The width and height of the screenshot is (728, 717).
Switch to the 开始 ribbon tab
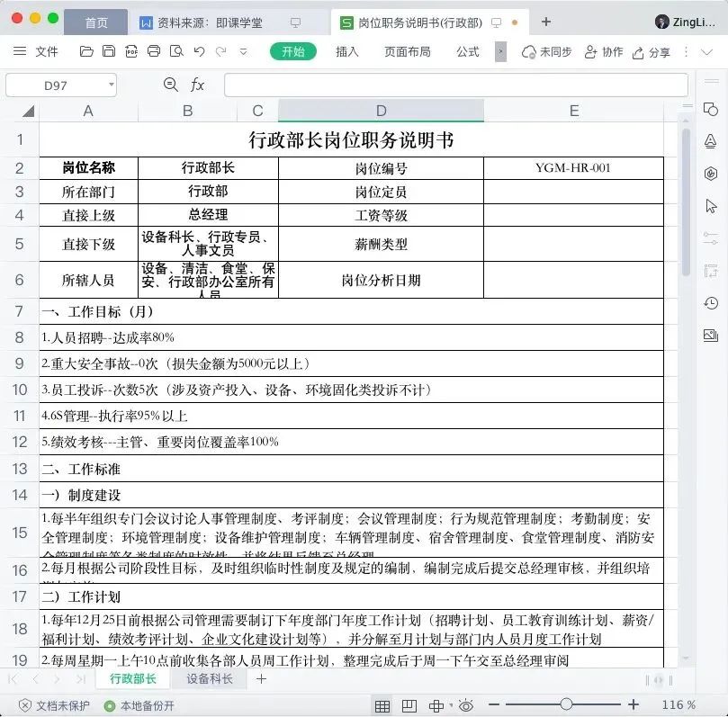tap(293, 51)
